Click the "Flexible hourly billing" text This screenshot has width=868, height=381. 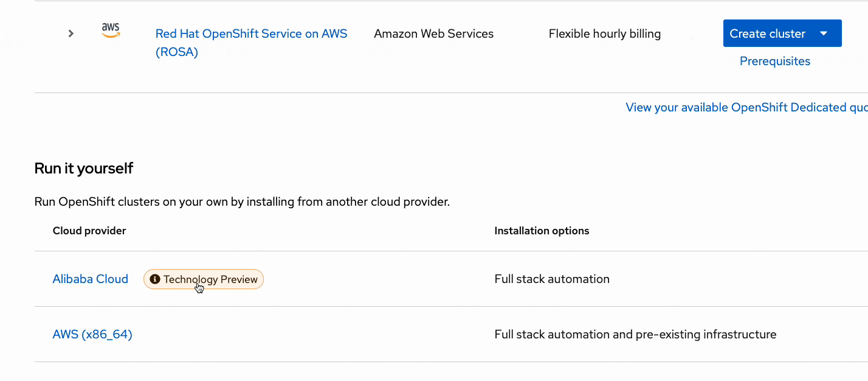(604, 33)
